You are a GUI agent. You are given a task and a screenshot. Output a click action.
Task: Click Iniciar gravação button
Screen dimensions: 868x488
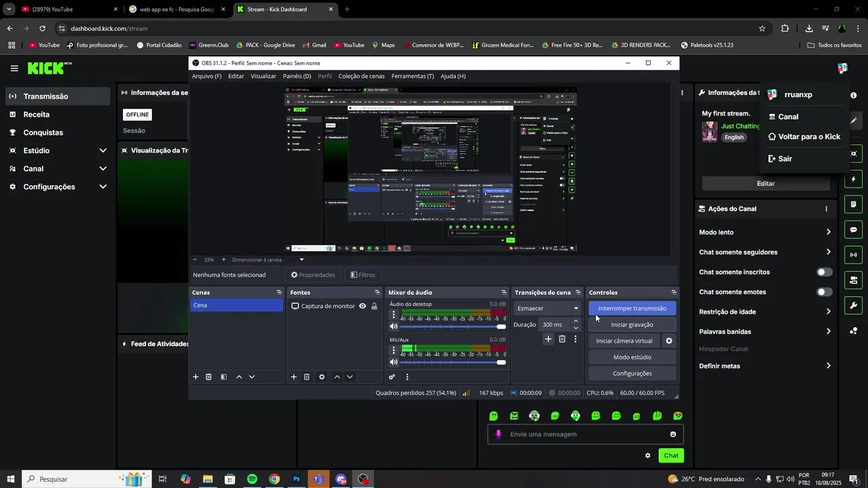pyautogui.click(x=632, y=325)
